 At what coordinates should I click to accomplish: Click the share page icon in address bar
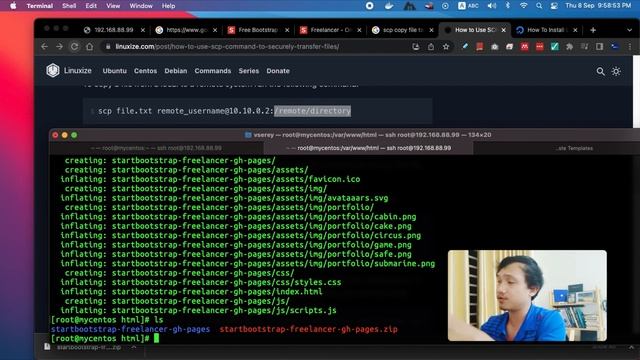click(x=431, y=47)
